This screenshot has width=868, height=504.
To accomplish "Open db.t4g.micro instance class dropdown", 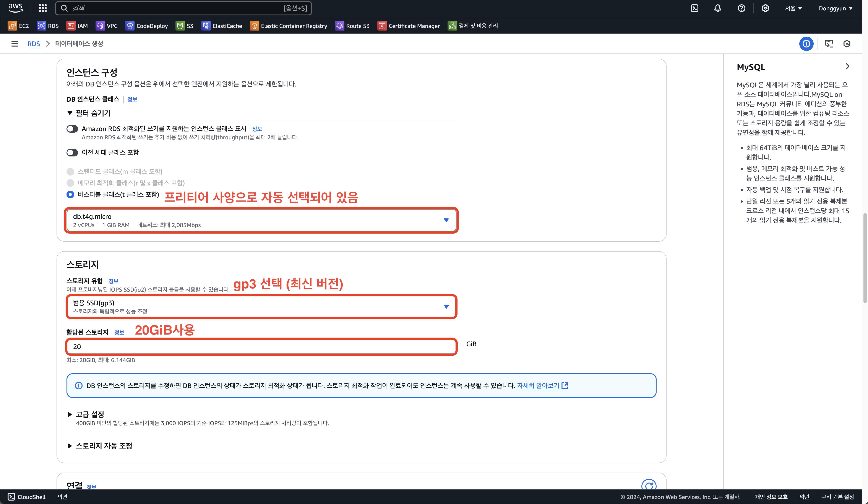I will (x=261, y=220).
